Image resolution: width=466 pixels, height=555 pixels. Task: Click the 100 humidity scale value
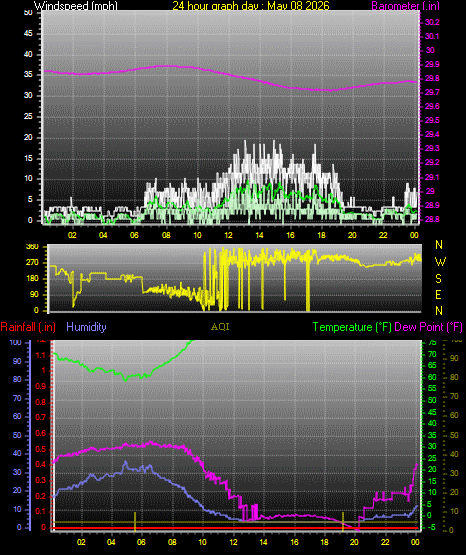coord(15,342)
